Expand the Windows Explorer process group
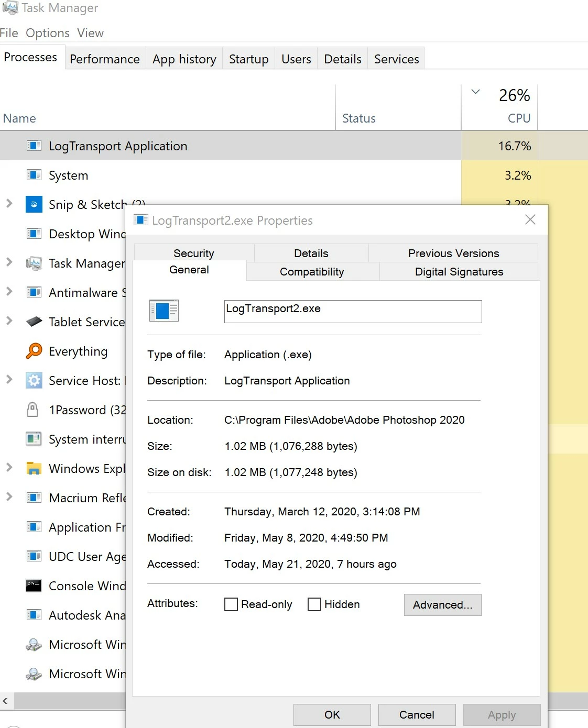This screenshot has width=588, height=728. [9, 467]
